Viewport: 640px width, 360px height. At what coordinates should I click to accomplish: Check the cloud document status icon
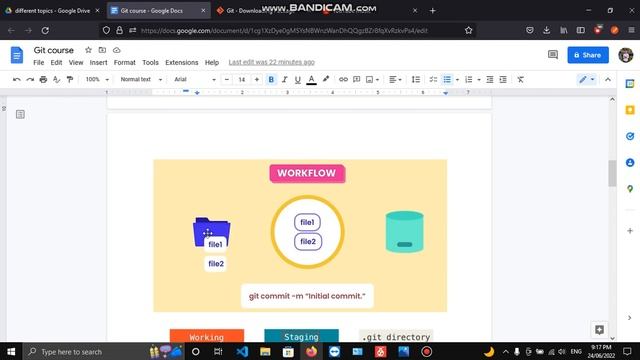click(116, 50)
